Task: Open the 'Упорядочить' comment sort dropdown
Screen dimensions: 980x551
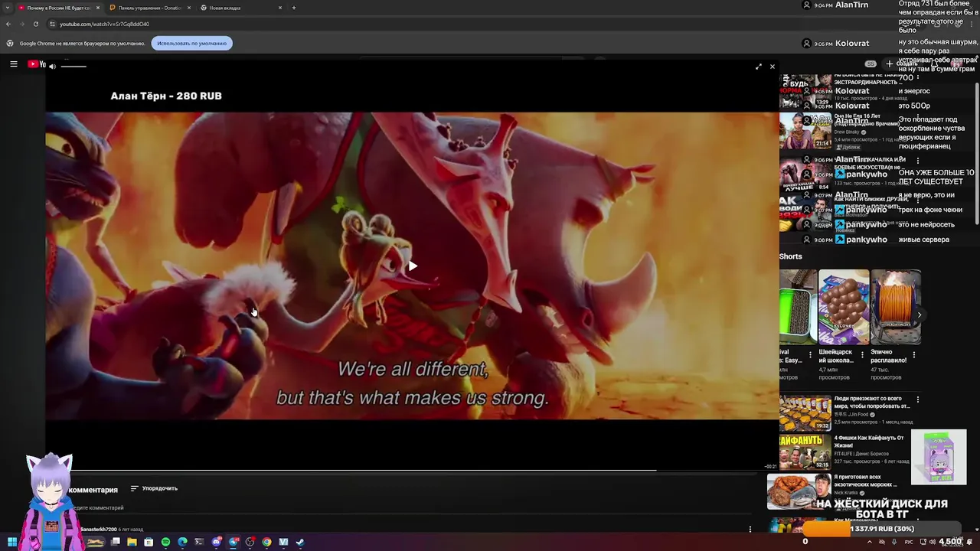Action: coord(154,488)
